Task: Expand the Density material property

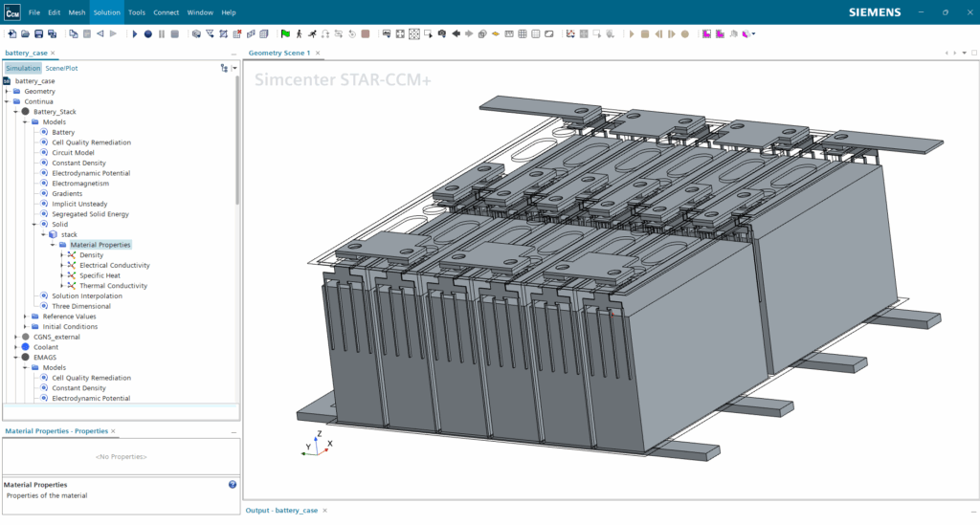Action: point(62,255)
